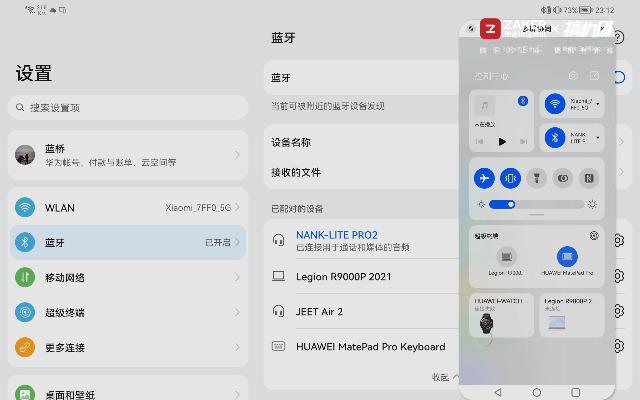The width and height of the screenshot is (640, 400).
Task: Toggle Bluetooth round button in control center
Action: (x=555, y=138)
